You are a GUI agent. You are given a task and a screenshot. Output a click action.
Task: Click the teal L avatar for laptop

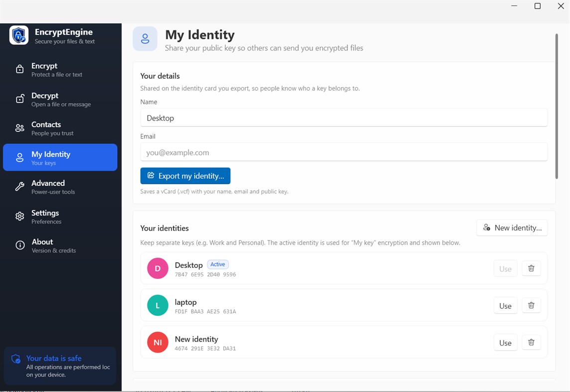pyautogui.click(x=158, y=305)
